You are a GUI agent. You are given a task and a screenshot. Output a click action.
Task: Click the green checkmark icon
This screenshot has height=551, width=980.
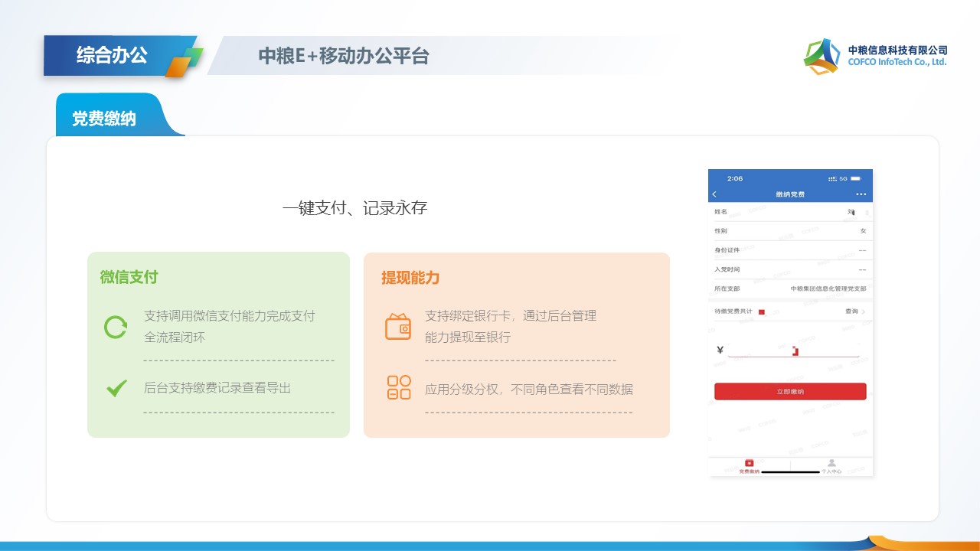click(x=116, y=389)
